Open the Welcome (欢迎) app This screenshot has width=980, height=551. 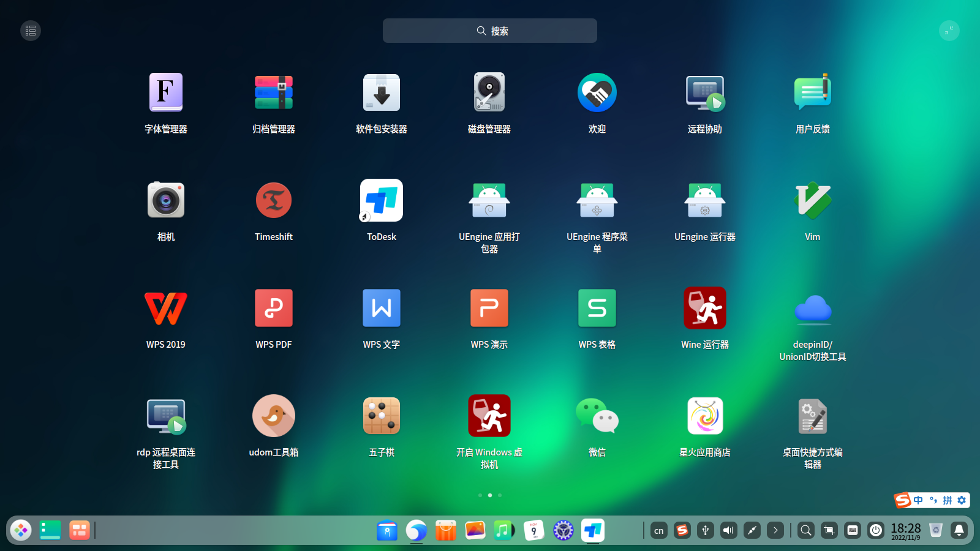pyautogui.click(x=597, y=92)
